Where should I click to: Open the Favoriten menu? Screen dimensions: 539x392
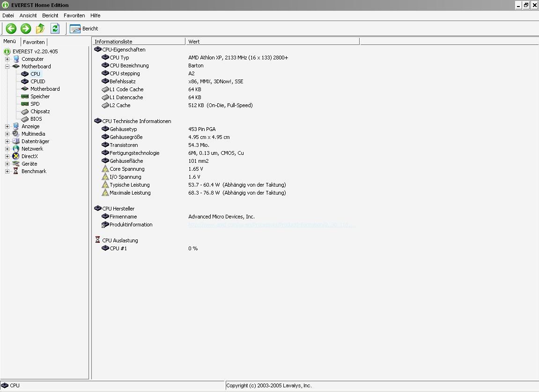tap(74, 15)
